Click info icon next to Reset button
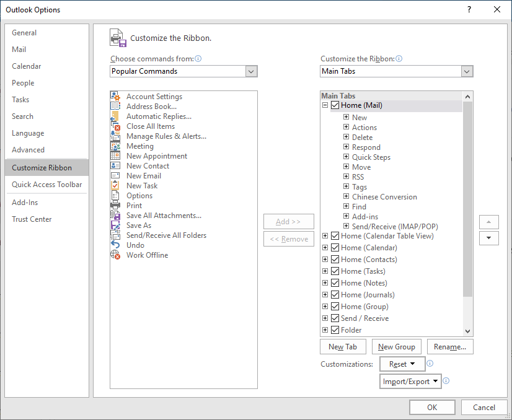The width and height of the screenshot is (512, 420). 430,364
